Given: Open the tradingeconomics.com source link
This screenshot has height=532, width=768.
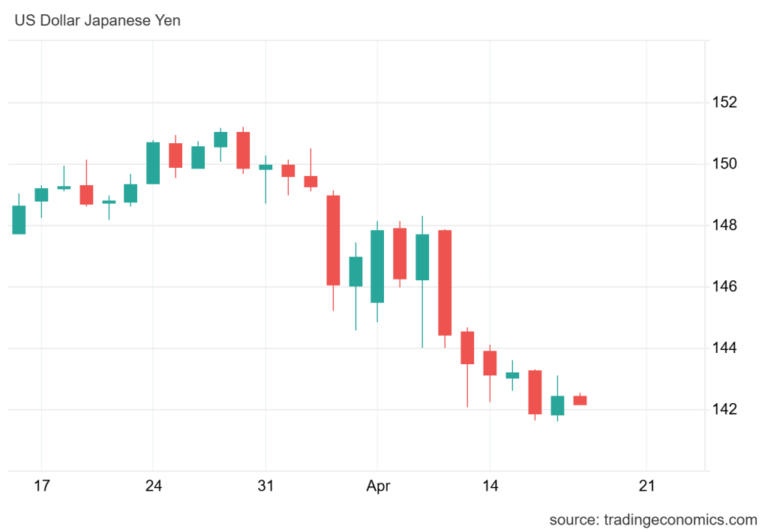Looking at the screenshot, I should click(x=653, y=519).
